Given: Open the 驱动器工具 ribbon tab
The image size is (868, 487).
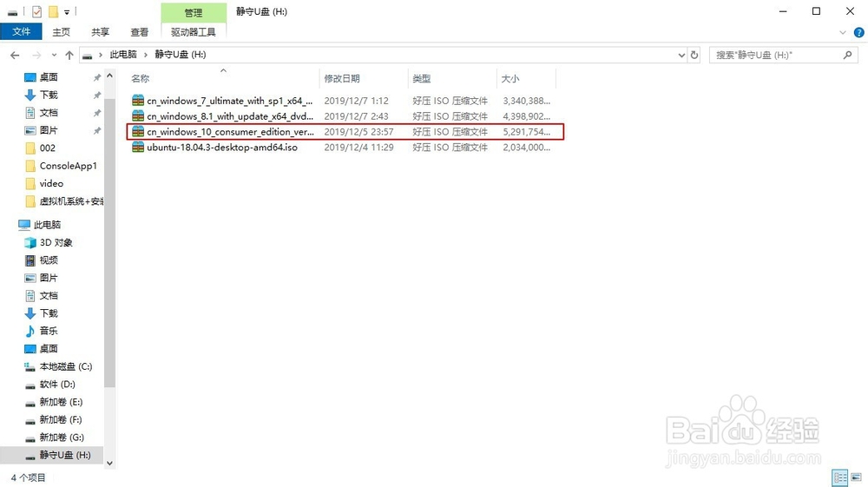Looking at the screenshot, I should (194, 32).
